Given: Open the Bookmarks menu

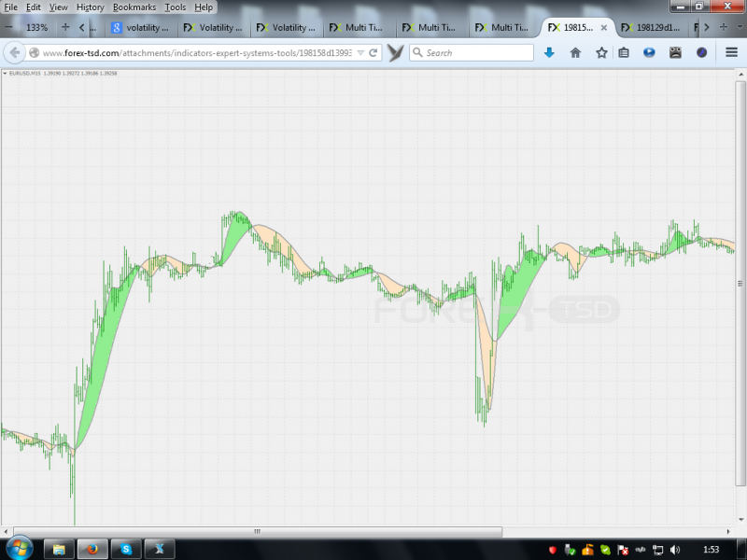Looking at the screenshot, I should (134, 7).
